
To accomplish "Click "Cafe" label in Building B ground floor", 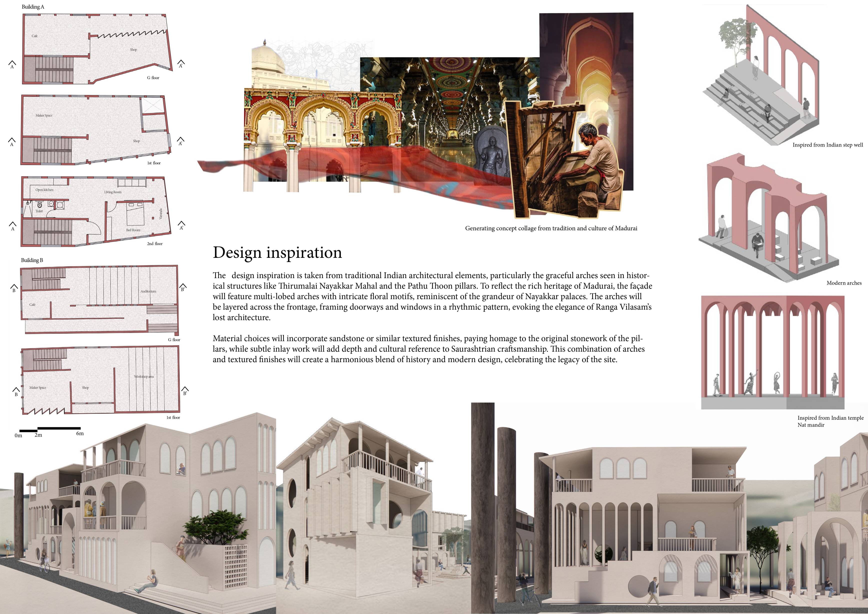I will click(x=32, y=305).
